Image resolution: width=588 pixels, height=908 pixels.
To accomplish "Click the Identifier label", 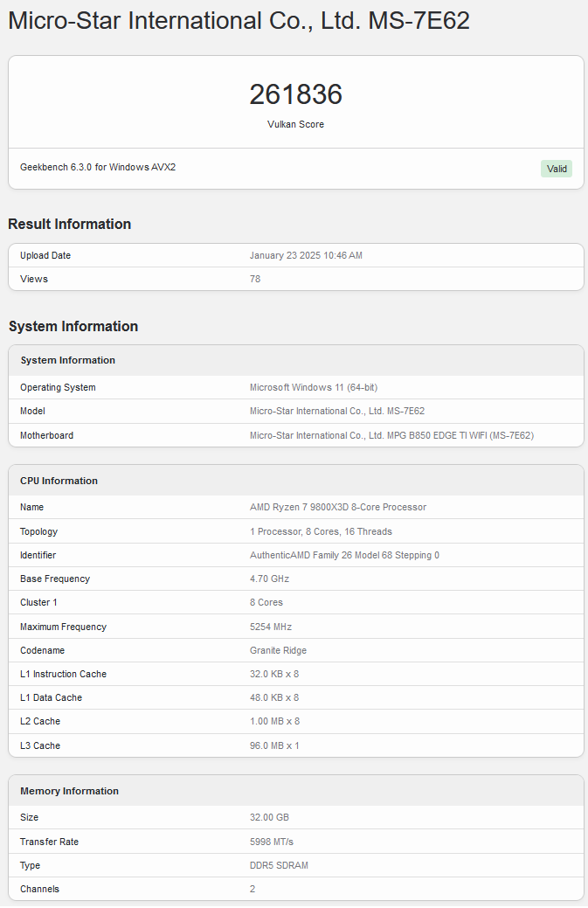I will (x=38, y=555).
